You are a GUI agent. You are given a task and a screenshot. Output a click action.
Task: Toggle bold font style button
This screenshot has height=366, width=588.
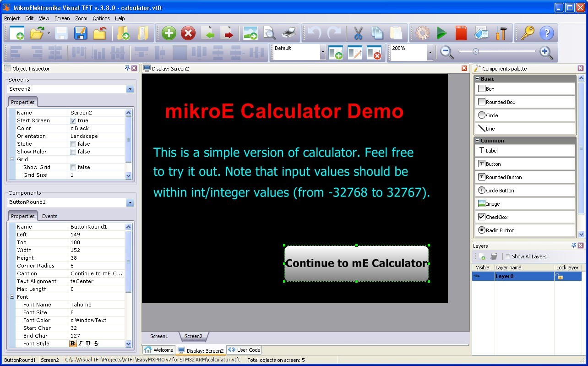[73, 344]
